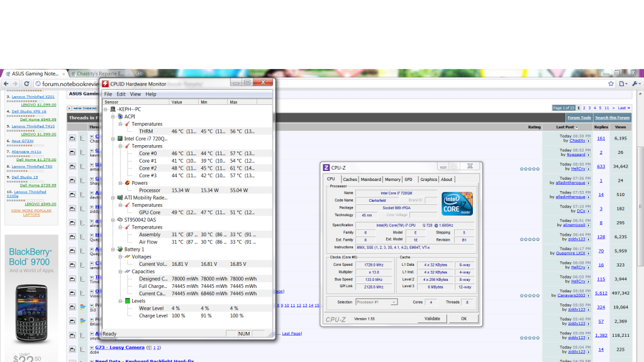Click the multi-page icon after G73 - Lousy Camera

point(150,348)
